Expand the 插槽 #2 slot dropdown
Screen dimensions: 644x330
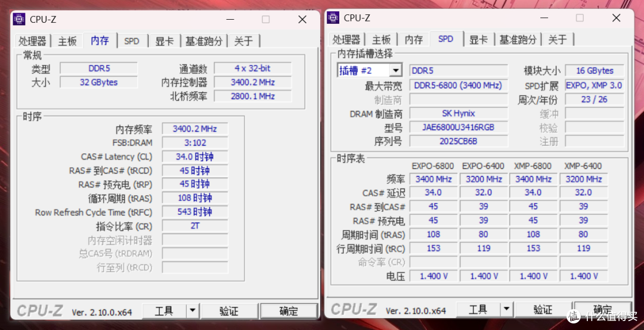pos(395,70)
